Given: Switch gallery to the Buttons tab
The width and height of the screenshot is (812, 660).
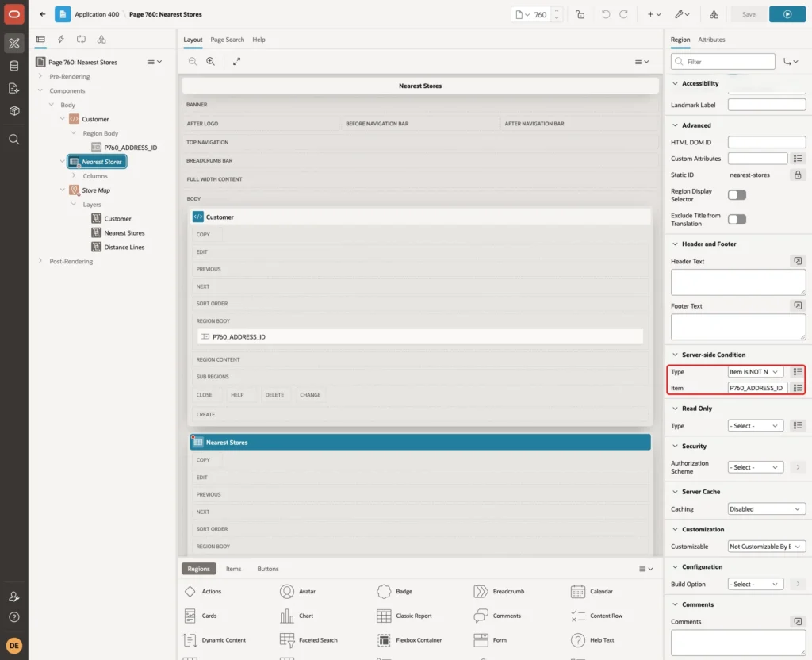Looking at the screenshot, I should click(x=268, y=569).
